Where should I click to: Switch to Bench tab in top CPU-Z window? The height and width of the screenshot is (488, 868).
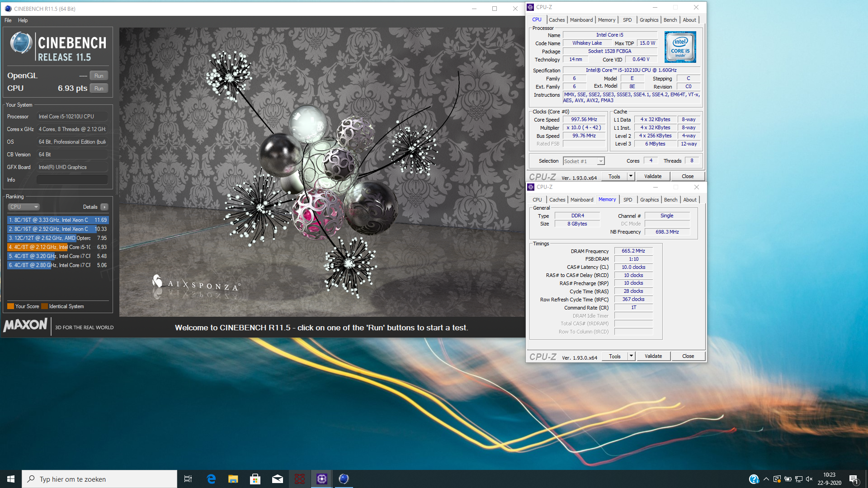pos(670,20)
